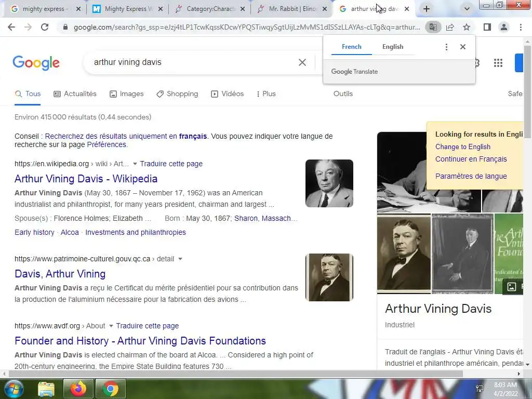This screenshot has width=532, height=399.
Task: Close the Category:Characters tab
Action: click(x=243, y=9)
